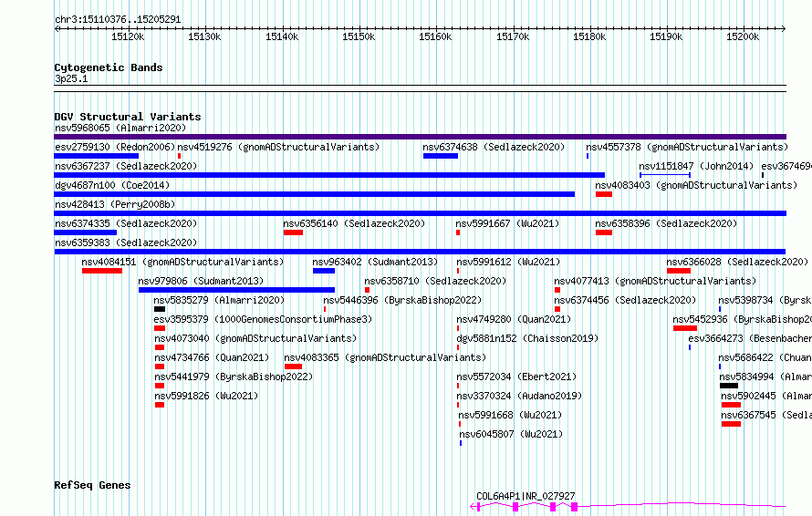Click the blue nsv979806 variant bar
The height and width of the screenshot is (516, 812).
click(236, 290)
